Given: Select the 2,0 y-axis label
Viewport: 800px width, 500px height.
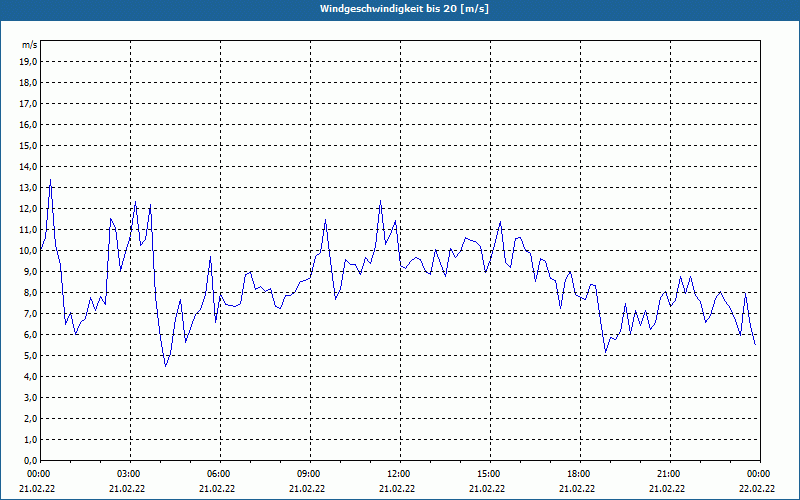Looking at the screenshot, I should click(x=31, y=418).
